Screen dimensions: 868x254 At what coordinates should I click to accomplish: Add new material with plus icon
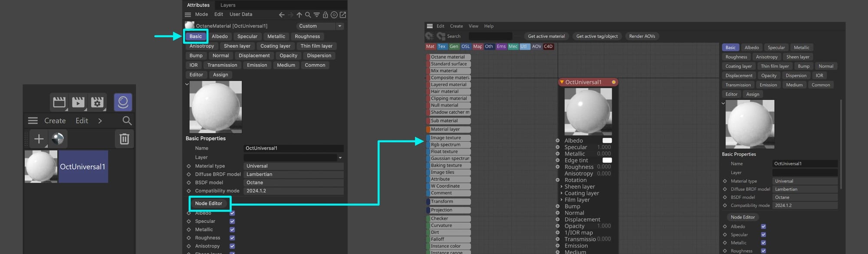click(x=39, y=139)
